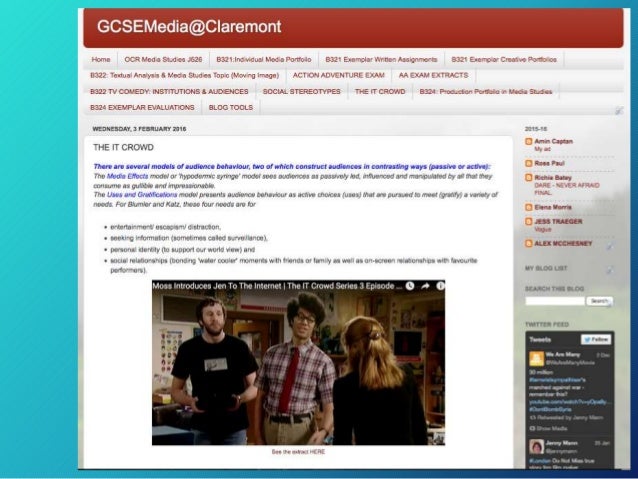Click the 2015-16 sidebar heading

pyautogui.click(x=535, y=129)
